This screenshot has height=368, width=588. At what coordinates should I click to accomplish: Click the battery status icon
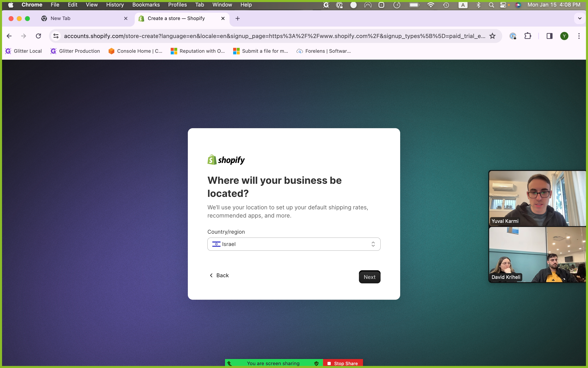(414, 5)
